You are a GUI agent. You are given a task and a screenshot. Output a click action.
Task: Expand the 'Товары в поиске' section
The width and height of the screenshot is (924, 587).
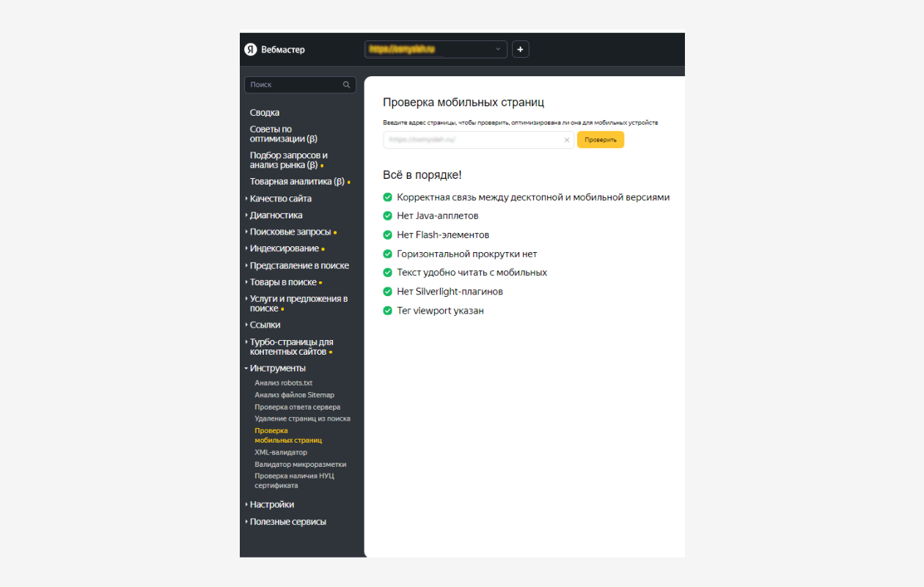(283, 282)
